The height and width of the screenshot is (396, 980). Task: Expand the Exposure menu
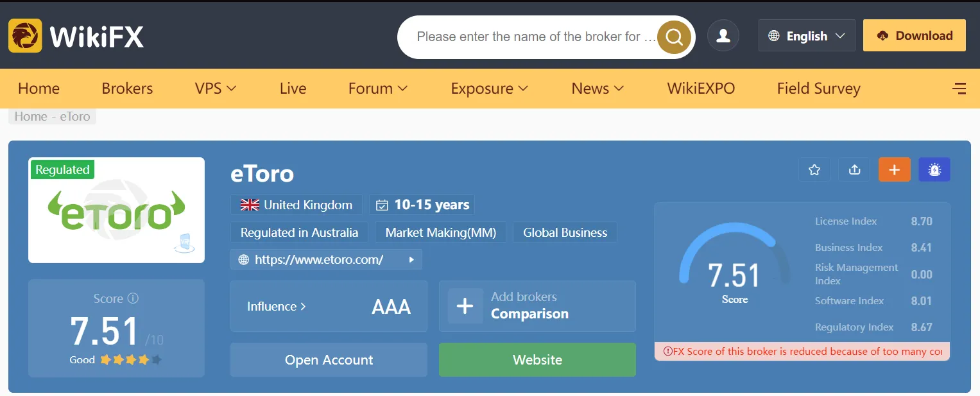[490, 89]
